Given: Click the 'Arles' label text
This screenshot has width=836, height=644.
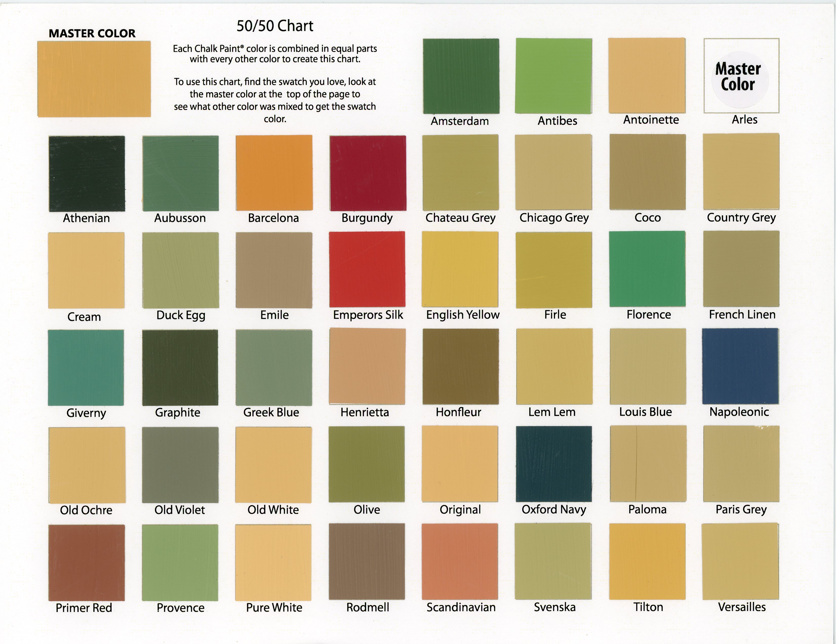Looking at the screenshot, I should pos(745,119).
